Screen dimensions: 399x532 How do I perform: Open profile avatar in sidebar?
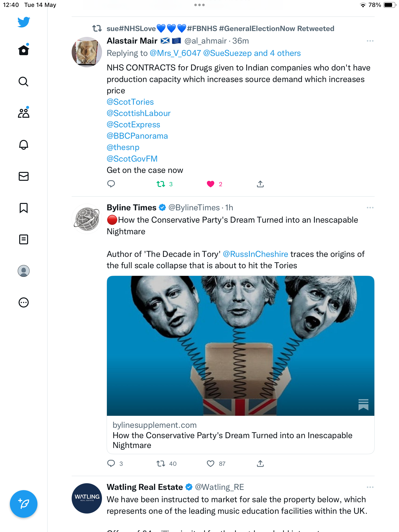tap(24, 271)
